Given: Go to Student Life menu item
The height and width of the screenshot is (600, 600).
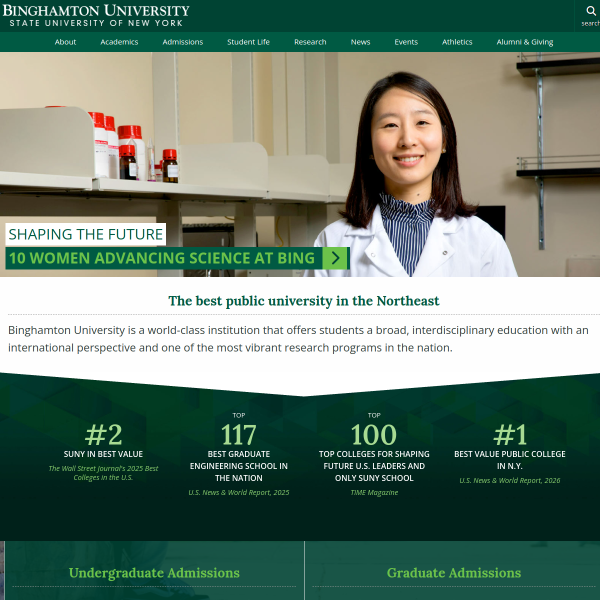Looking at the screenshot, I should (x=248, y=42).
